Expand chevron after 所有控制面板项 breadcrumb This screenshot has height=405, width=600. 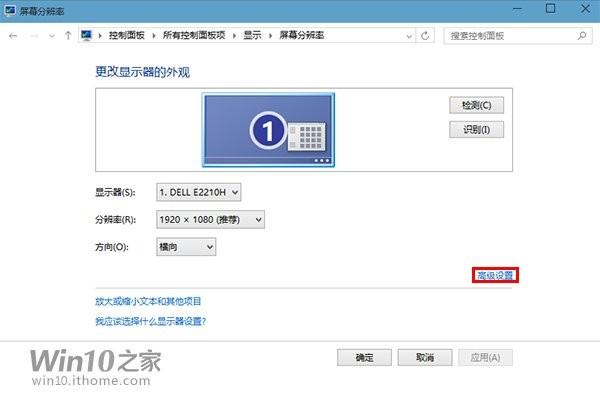tap(234, 36)
